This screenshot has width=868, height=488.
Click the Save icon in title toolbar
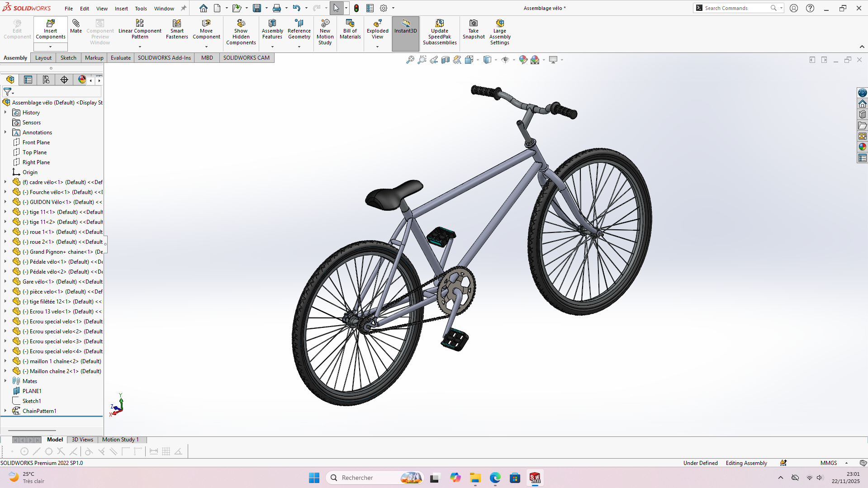257,8
